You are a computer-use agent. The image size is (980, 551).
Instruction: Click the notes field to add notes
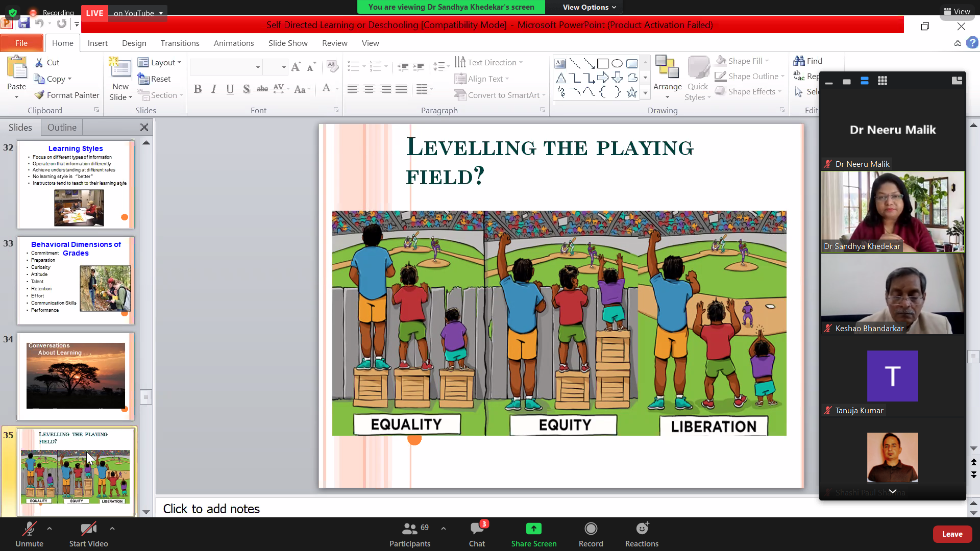coord(561,509)
